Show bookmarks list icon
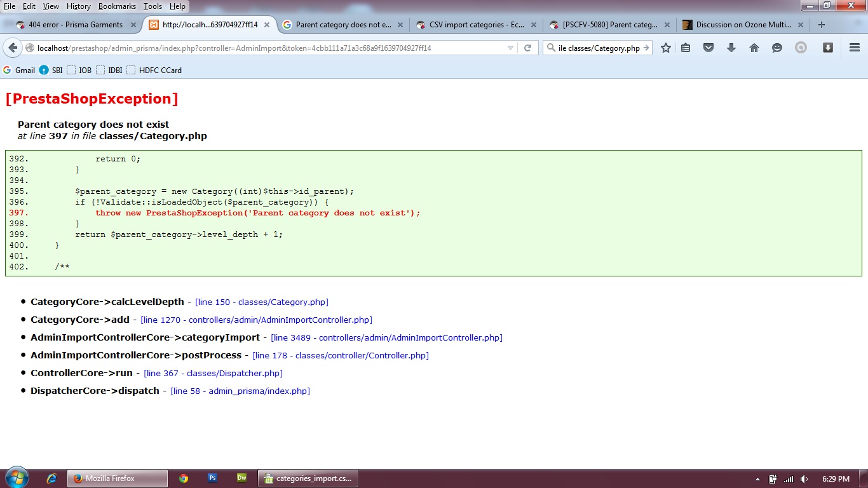 pyautogui.click(x=686, y=48)
